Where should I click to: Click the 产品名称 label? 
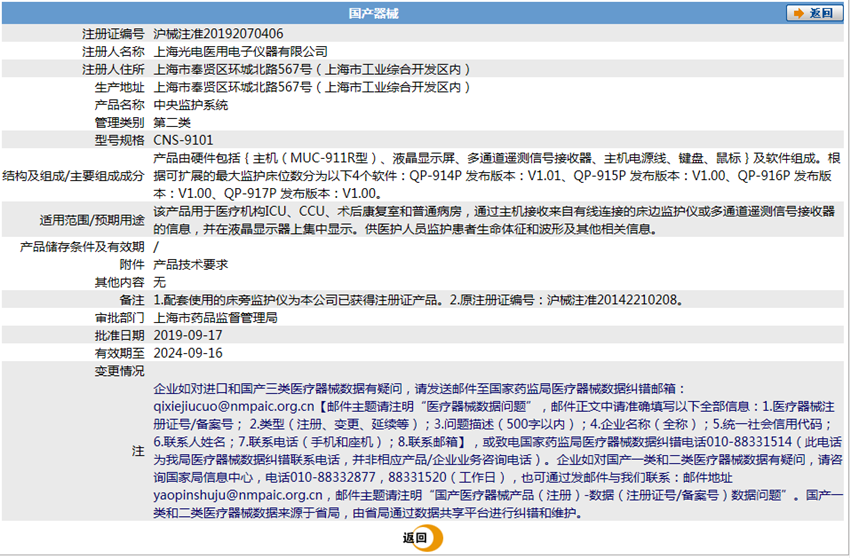coord(120,105)
